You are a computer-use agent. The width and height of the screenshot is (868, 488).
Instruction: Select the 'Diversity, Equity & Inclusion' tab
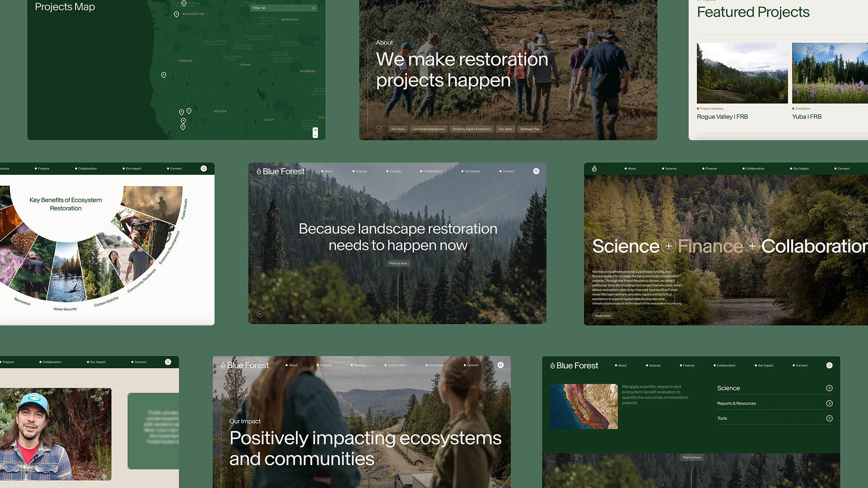click(x=471, y=129)
